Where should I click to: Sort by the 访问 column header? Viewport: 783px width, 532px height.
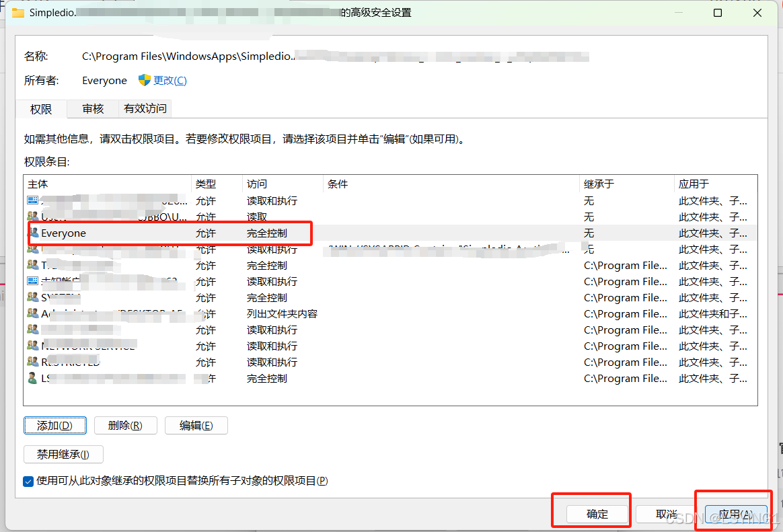(283, 184)
